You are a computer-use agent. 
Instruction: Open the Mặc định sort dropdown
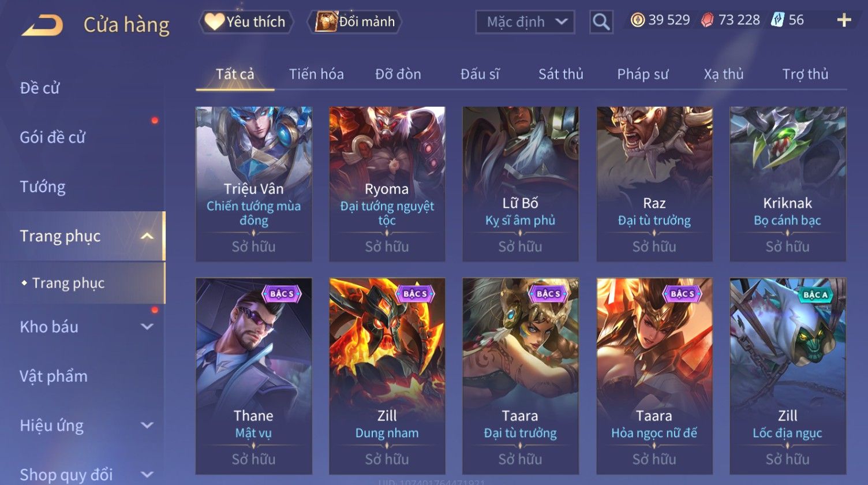click(525, 23)
